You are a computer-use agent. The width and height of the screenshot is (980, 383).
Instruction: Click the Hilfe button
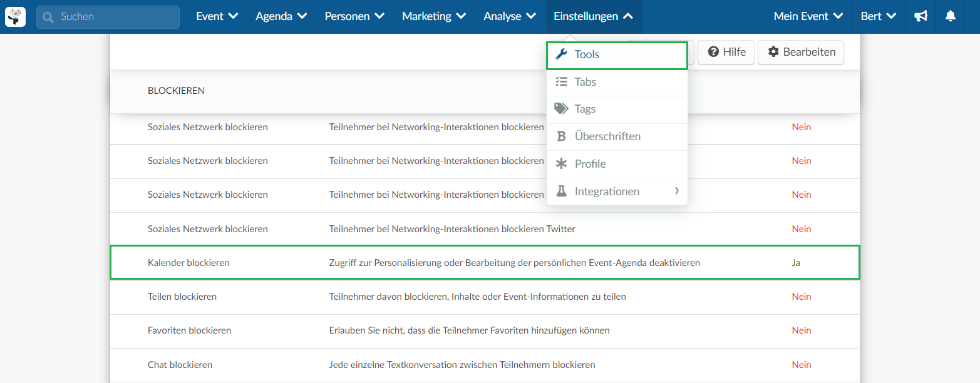click(726, 52)
